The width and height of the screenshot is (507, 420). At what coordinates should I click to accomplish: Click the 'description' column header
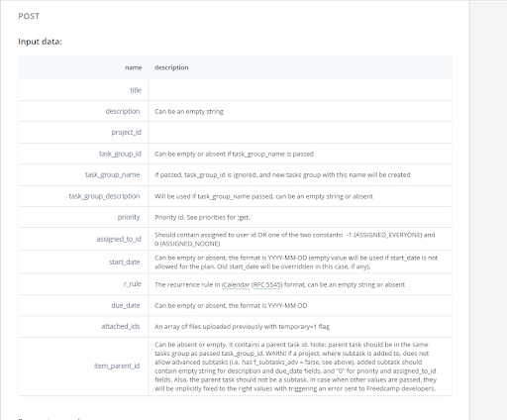pyautogui.click(x=171, y=67)
